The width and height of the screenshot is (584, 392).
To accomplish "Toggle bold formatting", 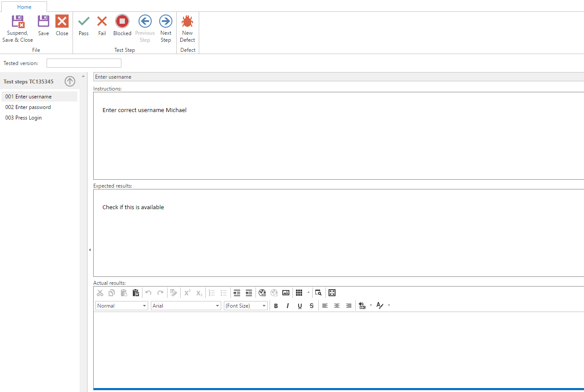I will click(x=276, y=306).
